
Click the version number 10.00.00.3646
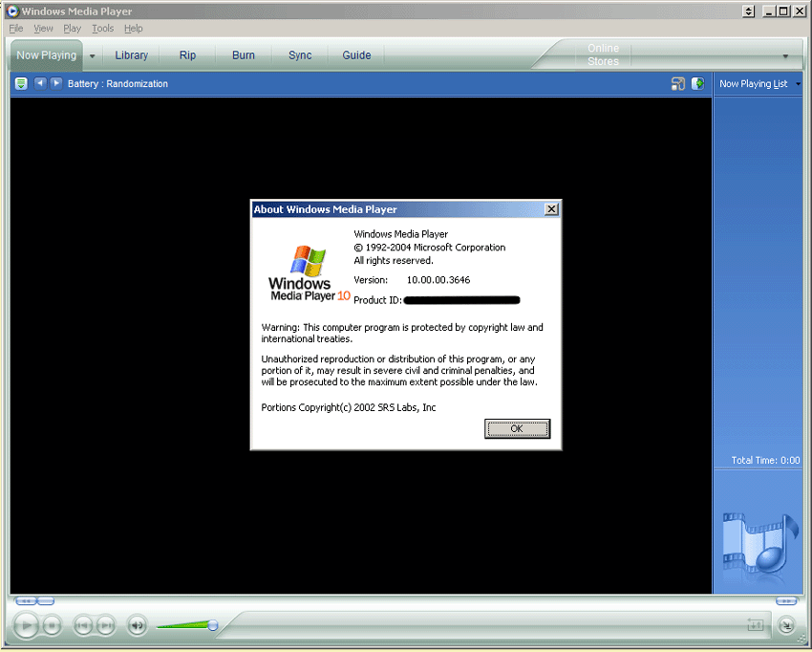coord(438,280)
